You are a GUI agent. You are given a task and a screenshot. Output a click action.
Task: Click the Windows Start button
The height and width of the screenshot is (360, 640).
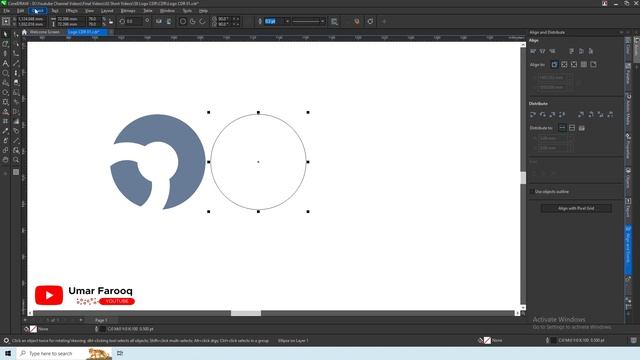coord(8,353)
